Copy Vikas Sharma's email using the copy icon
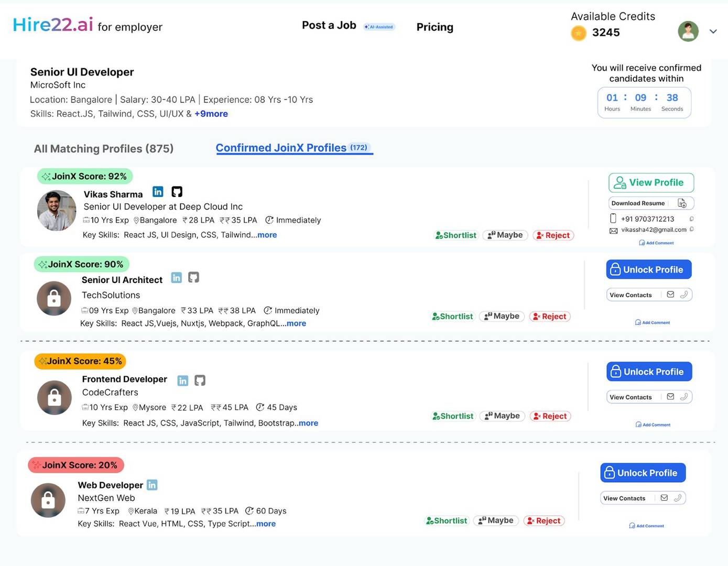 (693, 230)
